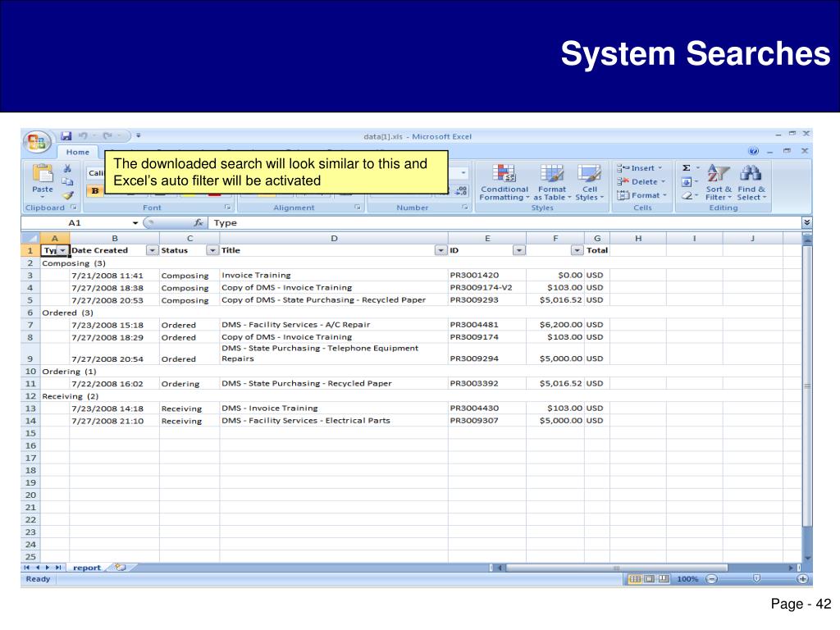Open Customize Quick Access Toolbar dropdown
This screenshot has height=630, width=840.
(138, 136)
